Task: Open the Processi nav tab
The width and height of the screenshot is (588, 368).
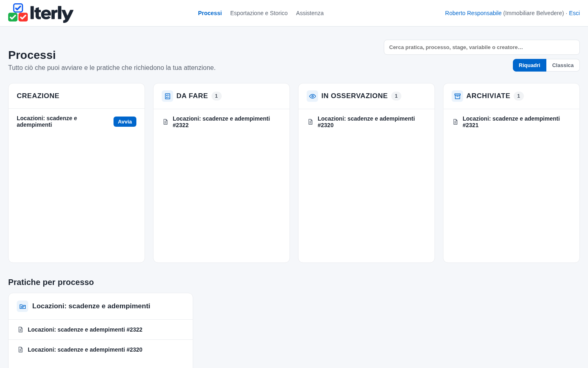Action: click(210, 13)
